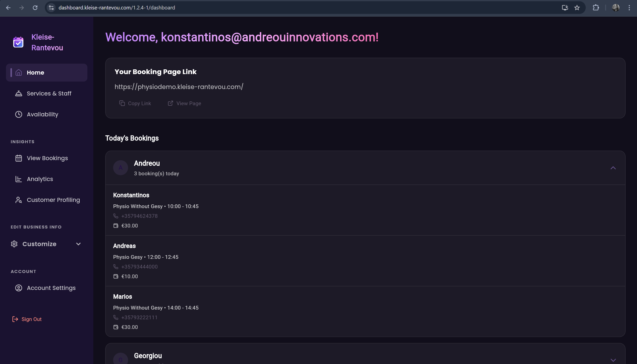This screenshot has width=637, height=364.
Task: Click the phone icon in Konstantinos booking
Action: click(x=116, y=216)
